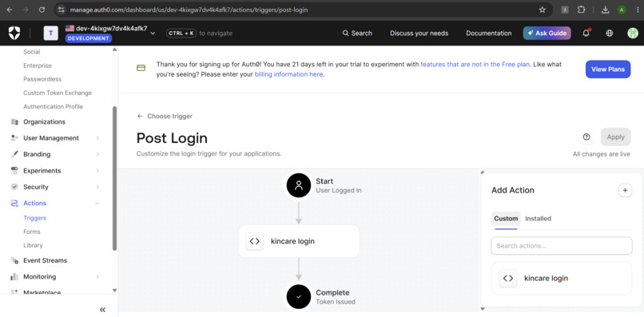The image size is (644, 317).
Task: Open 'billing information here' link
Action: click(289, 74)
